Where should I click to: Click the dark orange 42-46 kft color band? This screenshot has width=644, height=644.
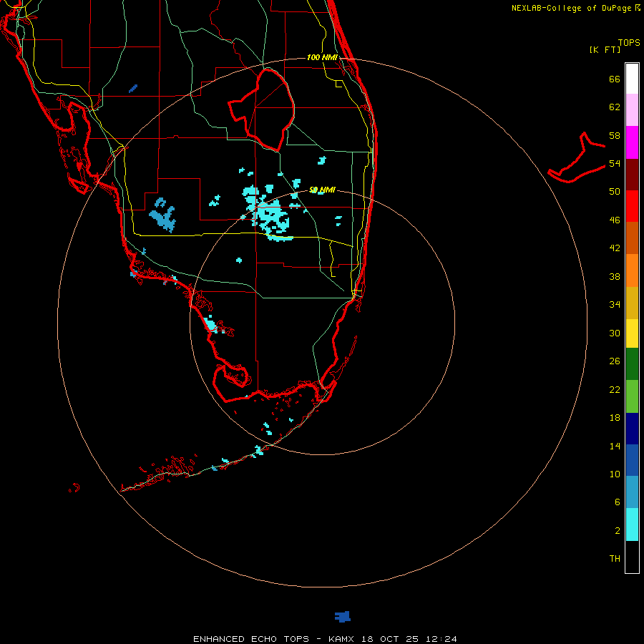pyautogui.click(x=632, y=238)
